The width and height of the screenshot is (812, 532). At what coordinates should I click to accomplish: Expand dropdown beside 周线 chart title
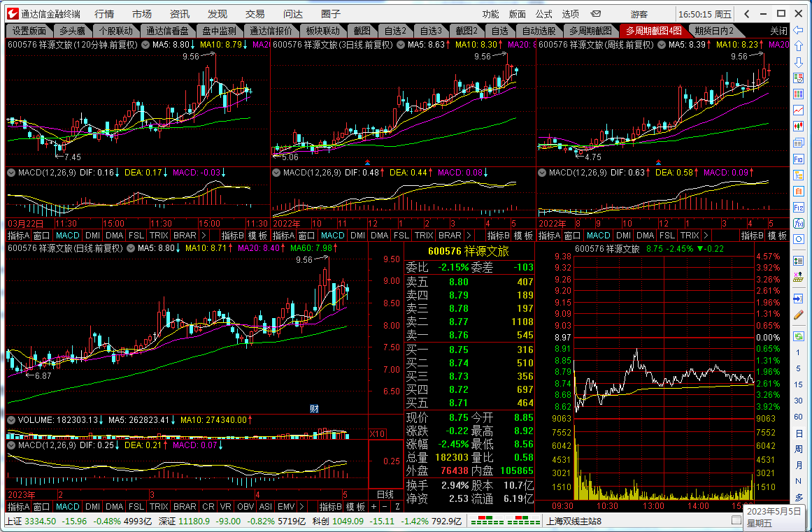[x=662, y=45]
